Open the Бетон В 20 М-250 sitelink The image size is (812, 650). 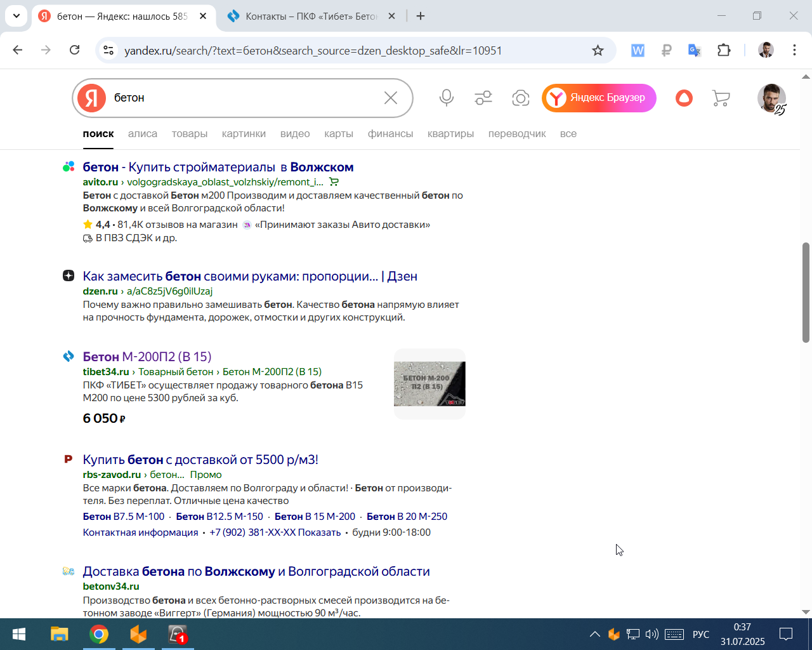click(x=407, y=517)
